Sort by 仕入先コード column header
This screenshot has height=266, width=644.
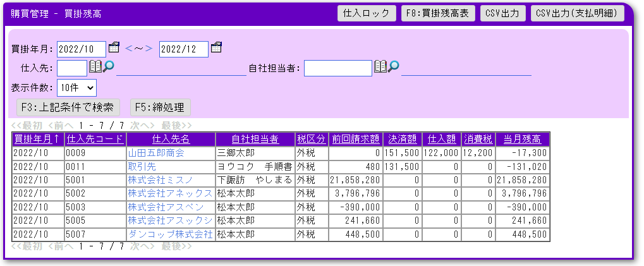pos(95,140)
